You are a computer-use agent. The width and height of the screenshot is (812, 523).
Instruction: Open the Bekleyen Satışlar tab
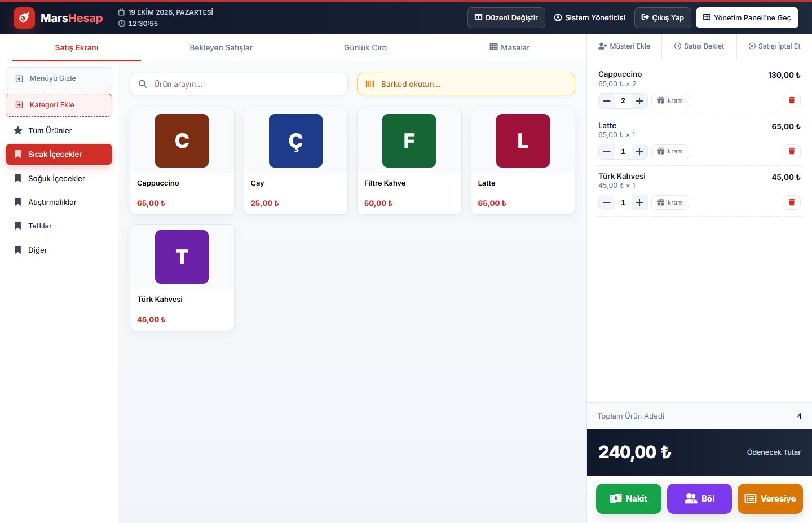click(x=221, y=47)
